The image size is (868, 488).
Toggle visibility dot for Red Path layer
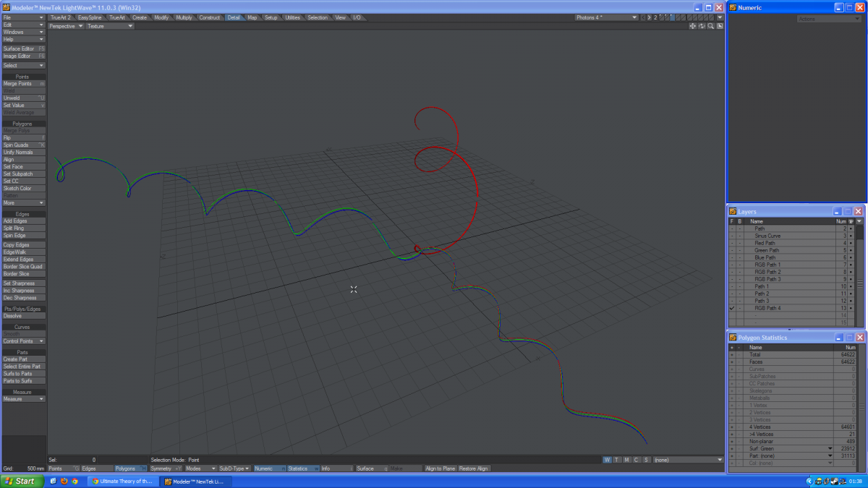click(851, 243)
